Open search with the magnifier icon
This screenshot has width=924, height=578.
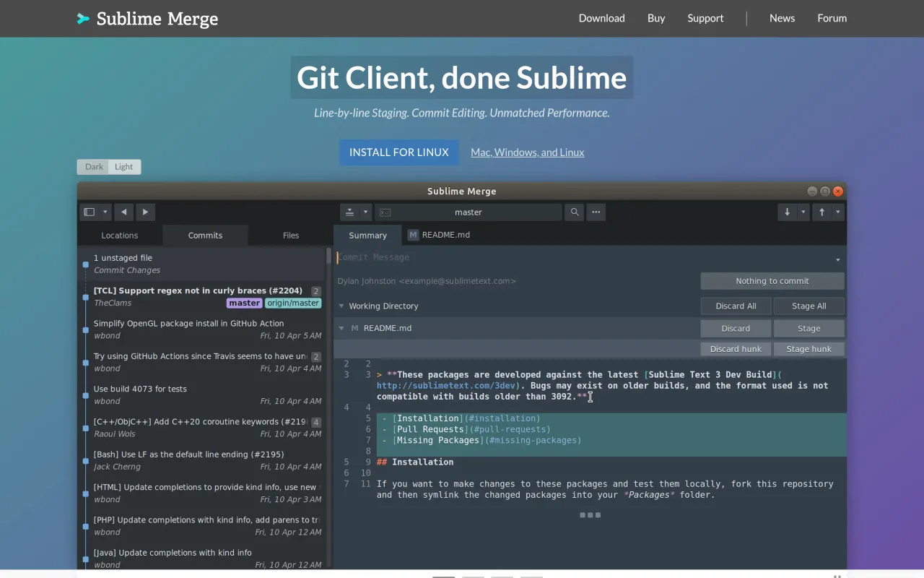click(575, 212)
